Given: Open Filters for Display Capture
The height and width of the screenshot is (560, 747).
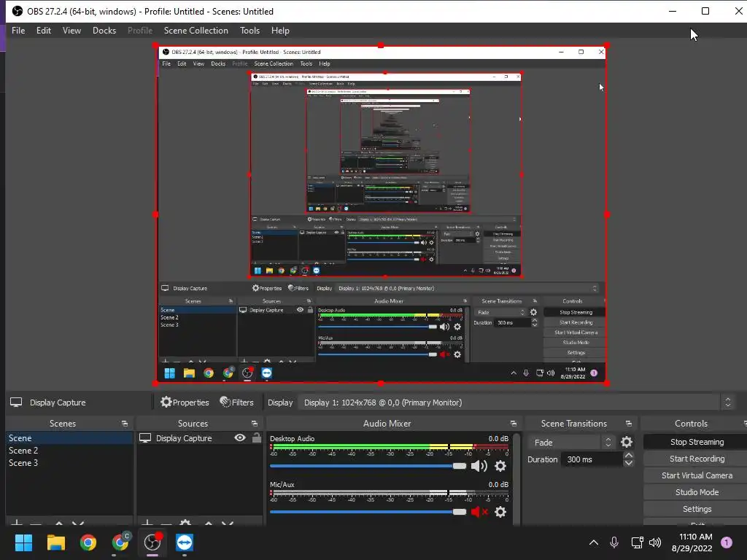Looking at the screenshot, I should click(236, 402).
